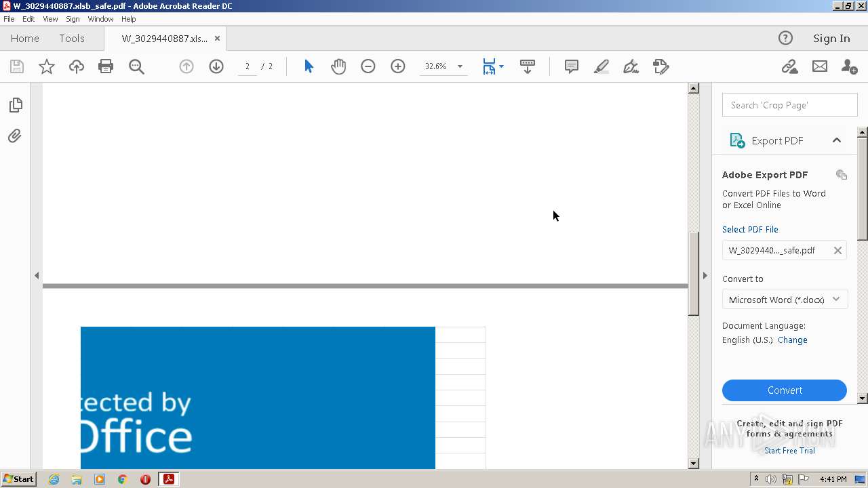This screenshot has height=488, width=868.
Task: Click the share with others person icon
Action: coord(849,66)
